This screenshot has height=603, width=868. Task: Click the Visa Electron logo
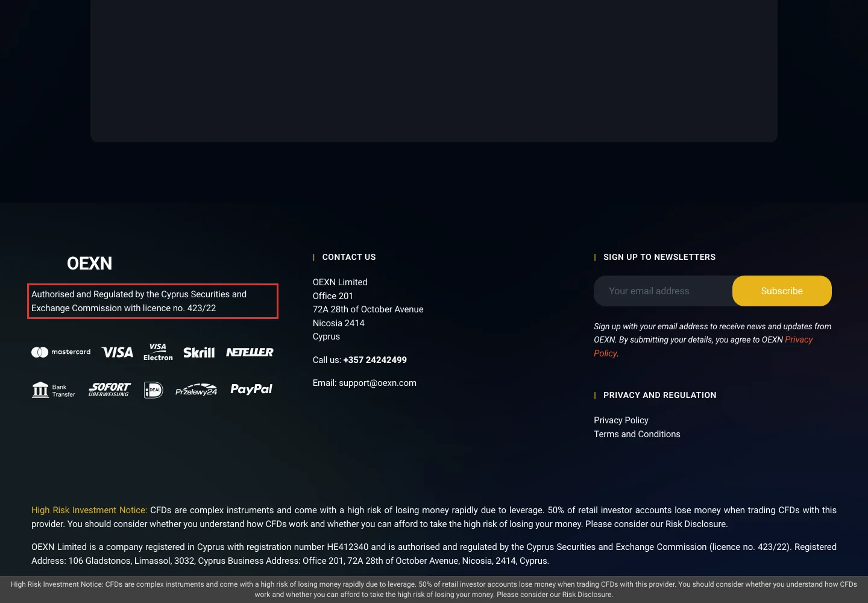click(158, 352)
